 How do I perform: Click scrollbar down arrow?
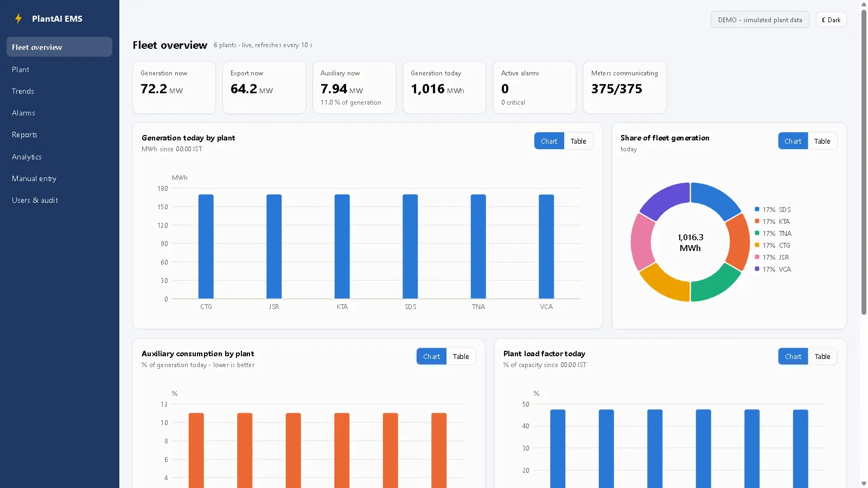point(864,484)
